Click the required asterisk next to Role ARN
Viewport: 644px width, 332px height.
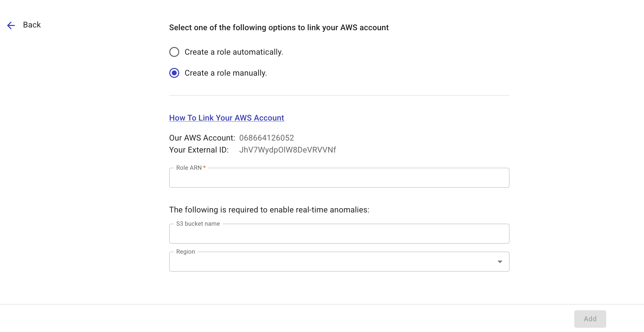click(x=204, y=167)
